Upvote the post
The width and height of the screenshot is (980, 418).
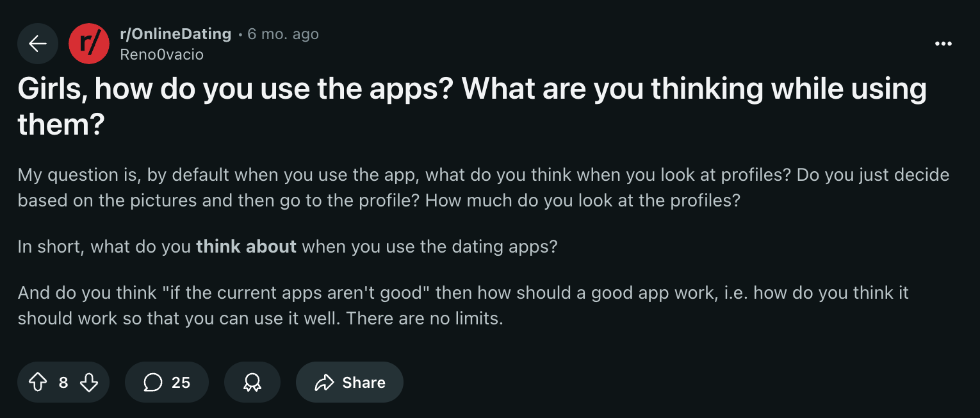[38, 383]
